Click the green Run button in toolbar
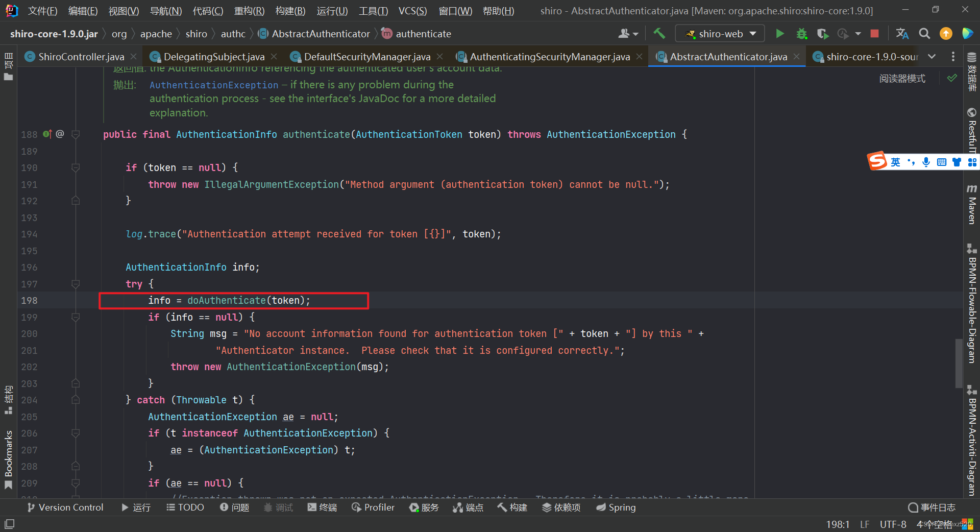Screen dimensions: 980x532 click(779, 34)
